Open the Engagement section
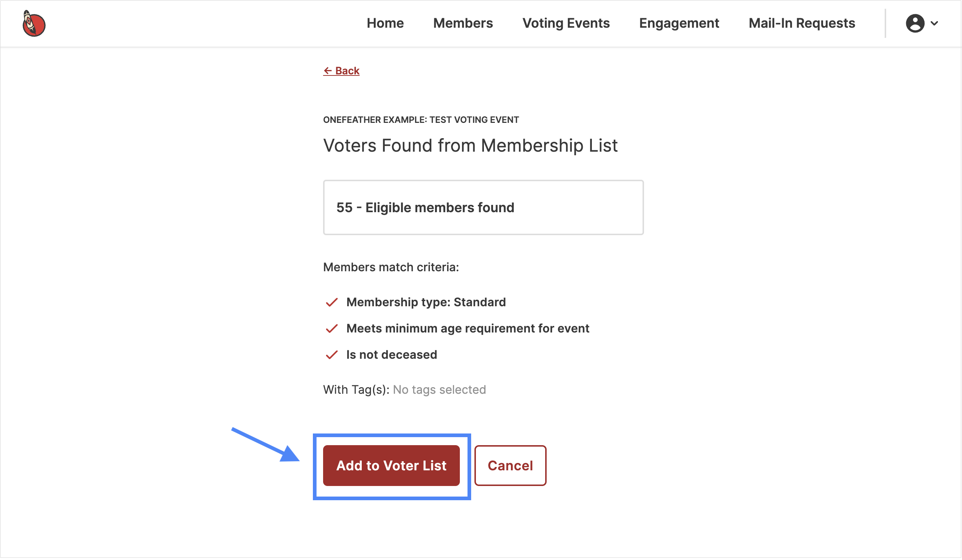This screenshot has height=560, width=962. (679, 23)
